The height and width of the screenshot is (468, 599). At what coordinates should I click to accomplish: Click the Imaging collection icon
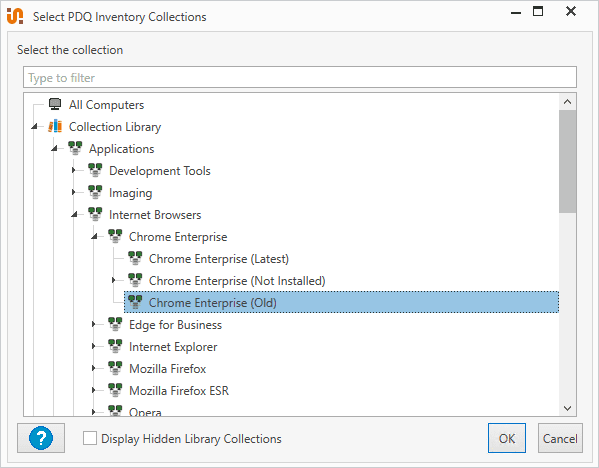pyautogui.click(x=95, y=192)
